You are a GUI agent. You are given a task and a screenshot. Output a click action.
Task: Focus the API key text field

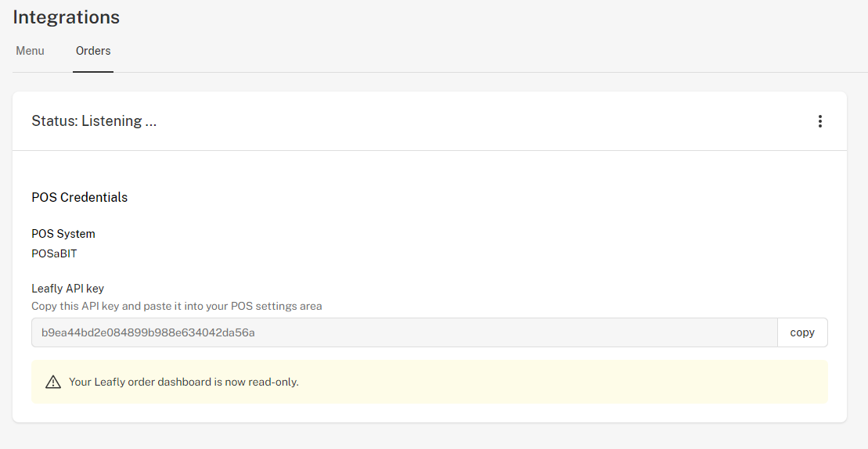point(405,332)
